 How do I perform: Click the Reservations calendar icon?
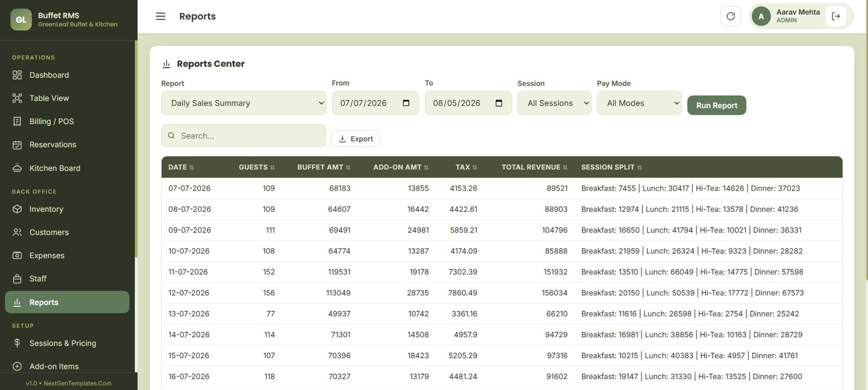17,145
